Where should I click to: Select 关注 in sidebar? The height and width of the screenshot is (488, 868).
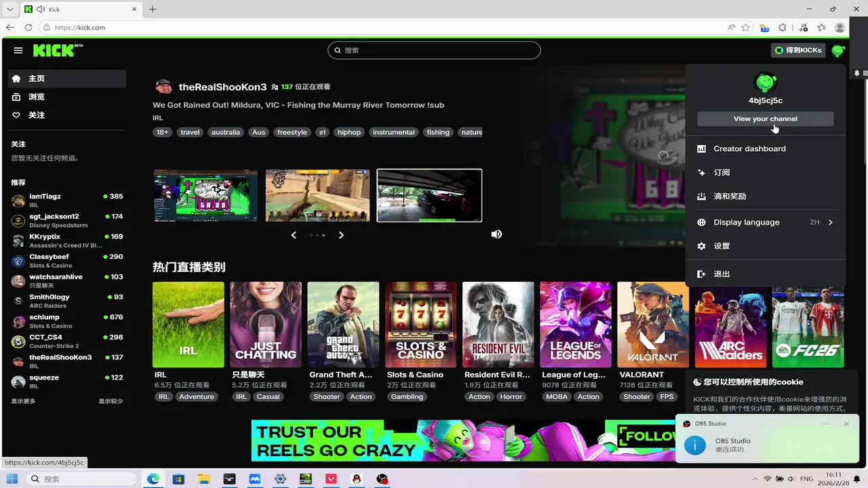67,115
